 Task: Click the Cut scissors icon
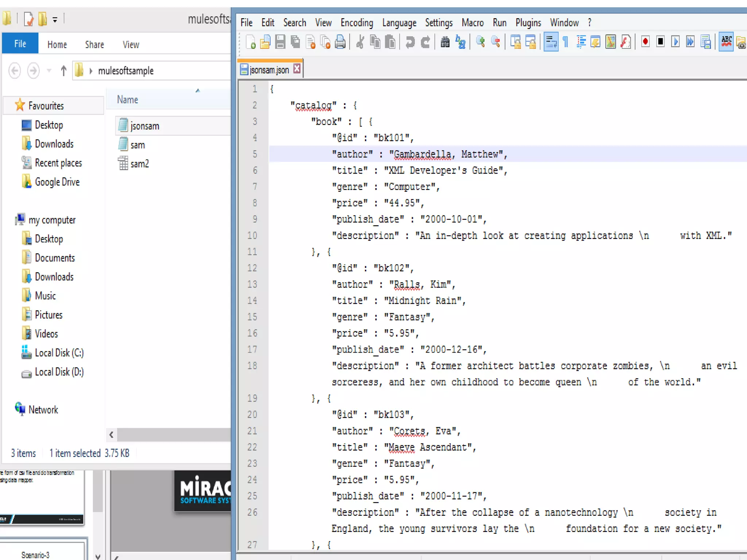pyautogui.click(x=360, y=42)
